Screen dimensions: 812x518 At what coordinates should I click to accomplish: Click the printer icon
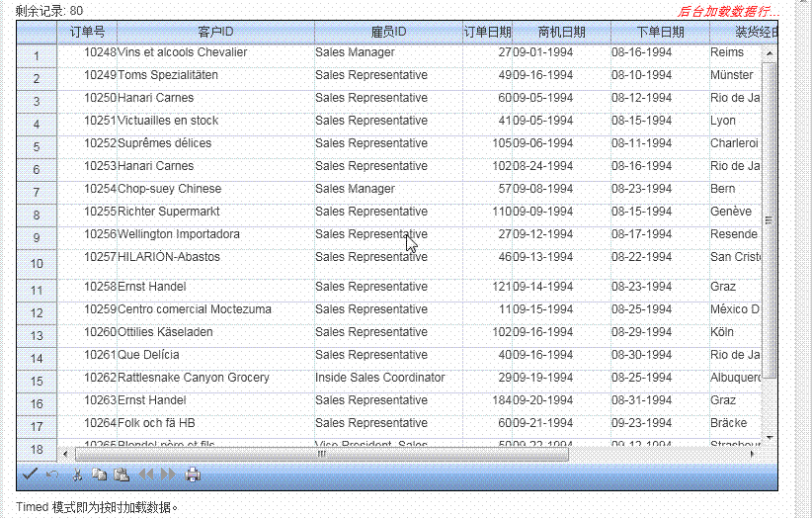click(193, 475)
